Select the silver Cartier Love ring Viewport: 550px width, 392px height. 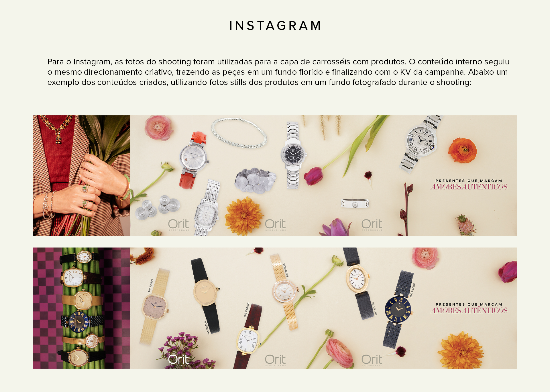pyautogui.click(x=355, y=203)
